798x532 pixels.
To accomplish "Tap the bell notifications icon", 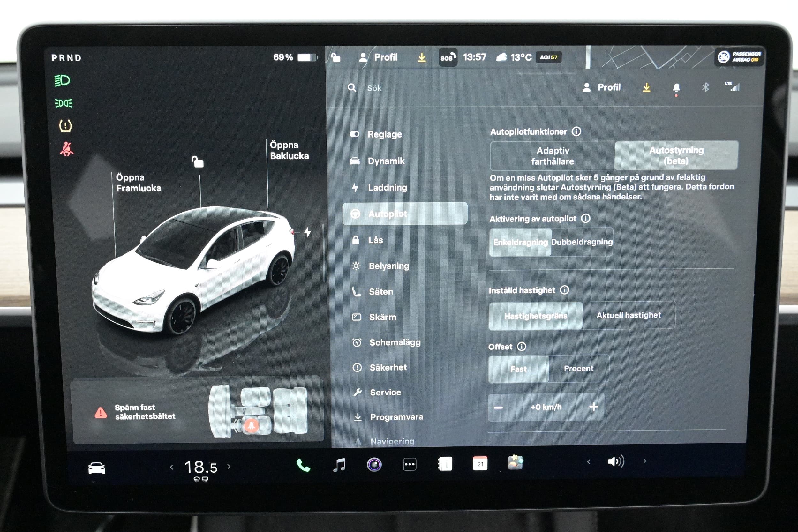I will pyautogui.click(x=676, y=88).
